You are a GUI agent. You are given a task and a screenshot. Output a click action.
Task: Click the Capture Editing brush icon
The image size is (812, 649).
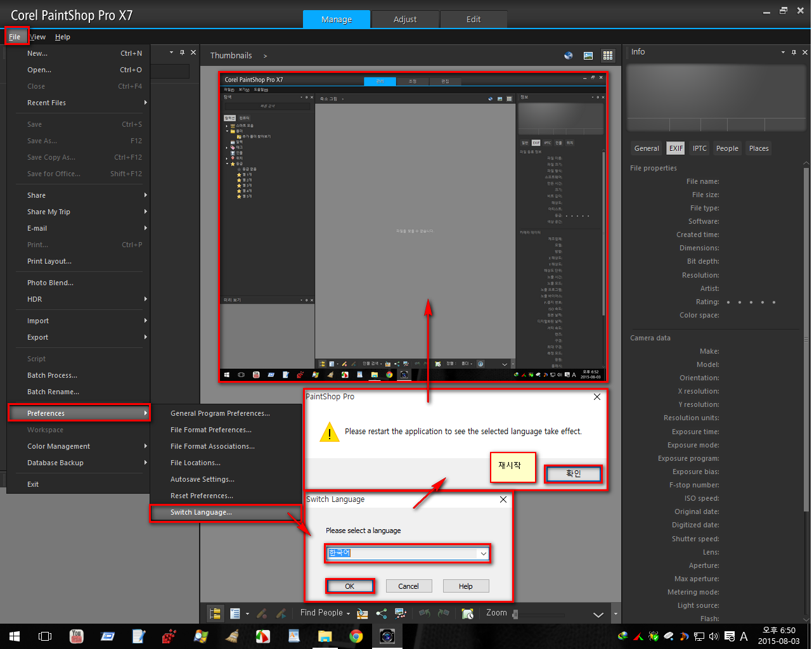[262, 614]
